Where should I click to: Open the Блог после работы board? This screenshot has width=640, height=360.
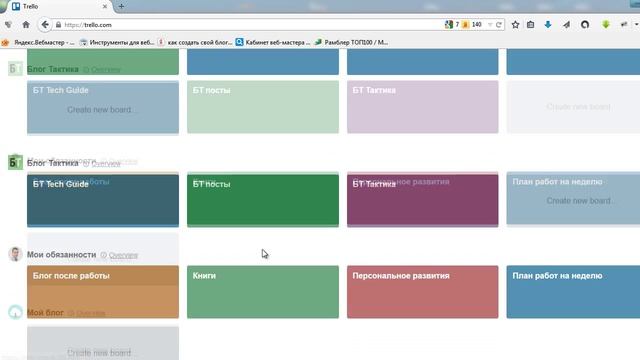coord(103,291)
